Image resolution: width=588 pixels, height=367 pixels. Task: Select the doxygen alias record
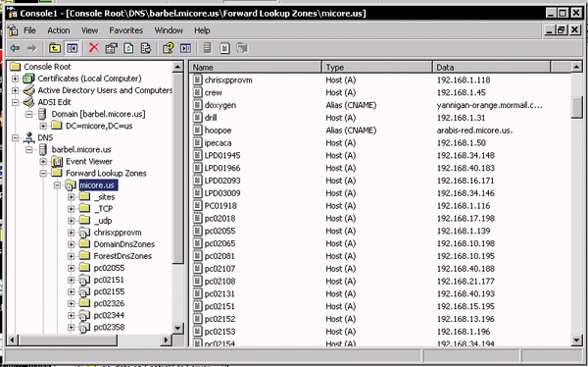(220, 105)
